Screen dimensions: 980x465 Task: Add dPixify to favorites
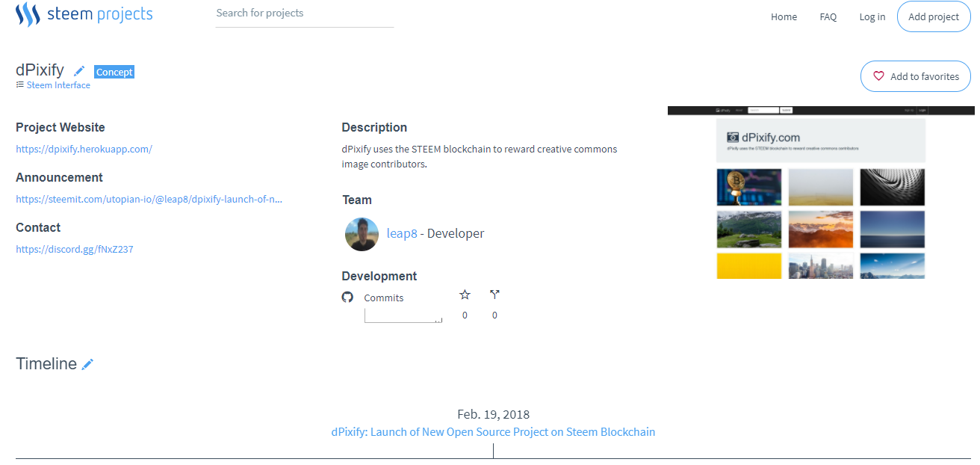point(915,76)
